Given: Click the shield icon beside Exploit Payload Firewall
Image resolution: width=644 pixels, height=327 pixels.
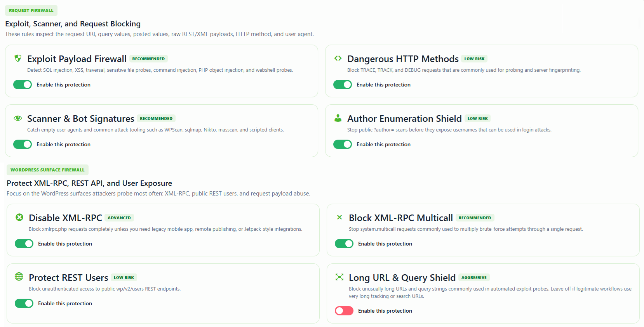Looking at the screenshot, I should point(18,58).
